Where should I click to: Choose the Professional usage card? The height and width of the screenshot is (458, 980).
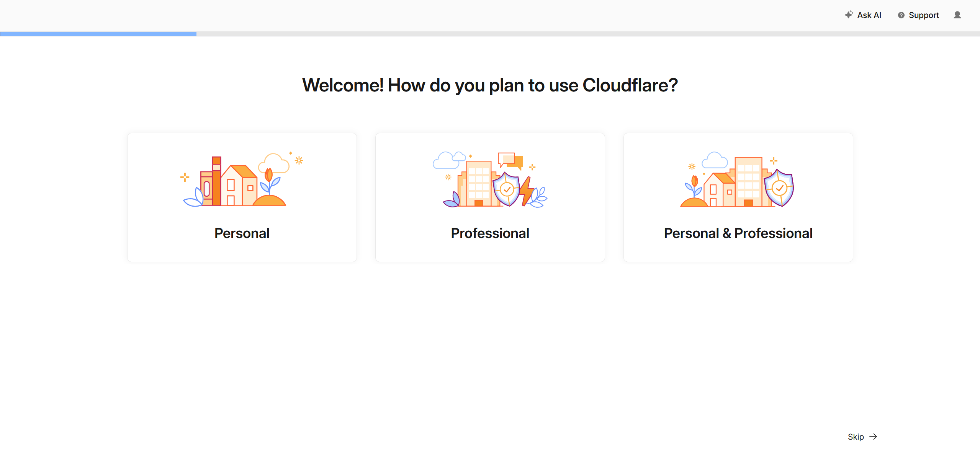(x=490, y=197)
